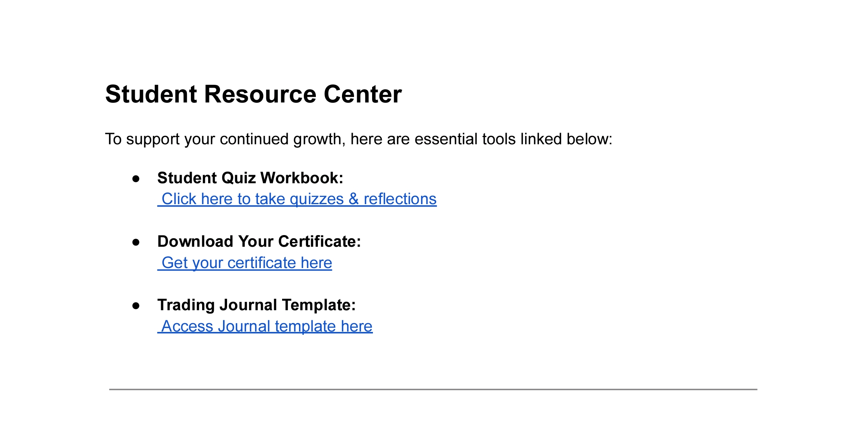Image resolution: width=868 pixels, height=434 pixels.
Task: Open the 'Access Journal template here' link
Action: pyautogui.click(x=266, y=326)
